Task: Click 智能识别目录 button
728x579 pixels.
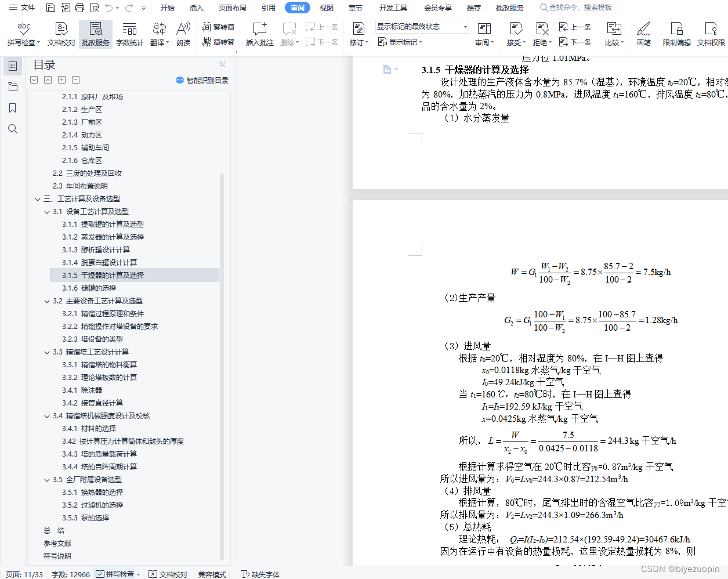Action: point(202,80)
